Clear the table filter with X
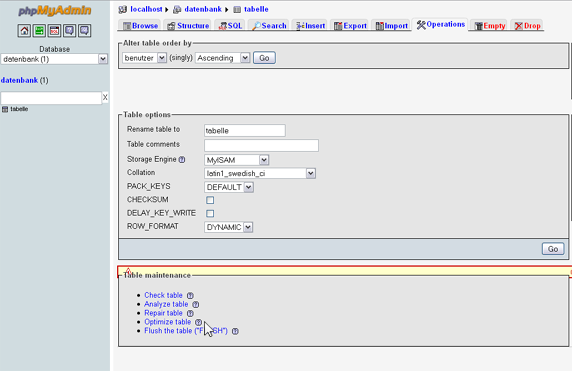The height and width of the screenshot is (371, 572). (x=105, y=97)
